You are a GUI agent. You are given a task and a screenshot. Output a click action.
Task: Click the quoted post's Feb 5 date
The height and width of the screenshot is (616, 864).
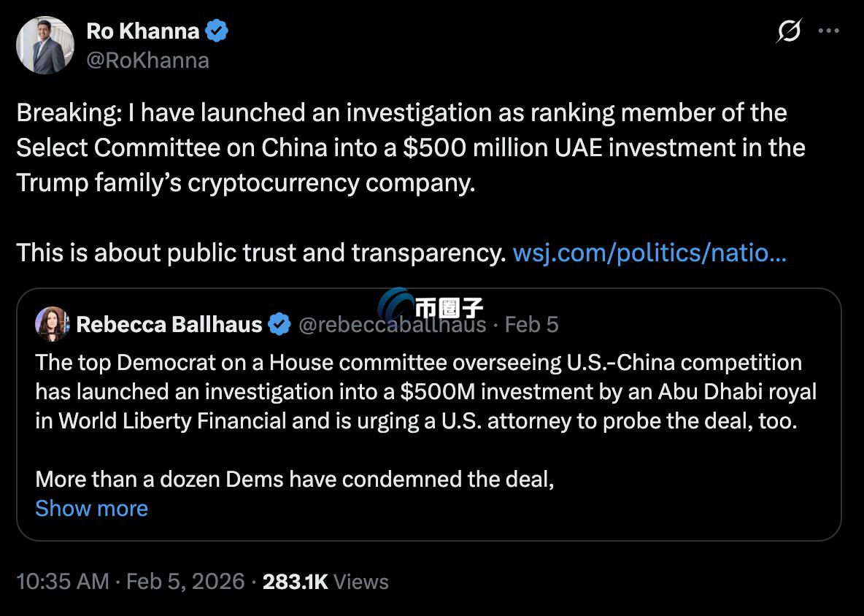[531, 324]
